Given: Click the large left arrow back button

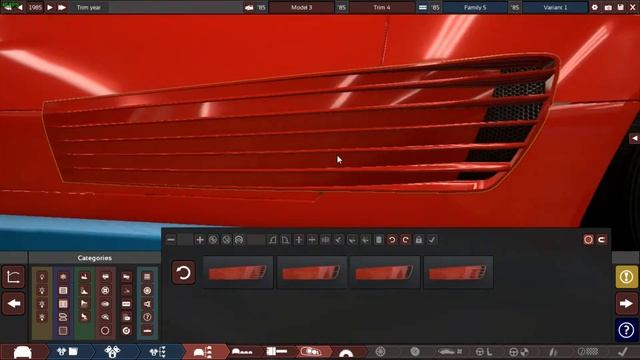Looking at the screenshot, I should point(13,303).
